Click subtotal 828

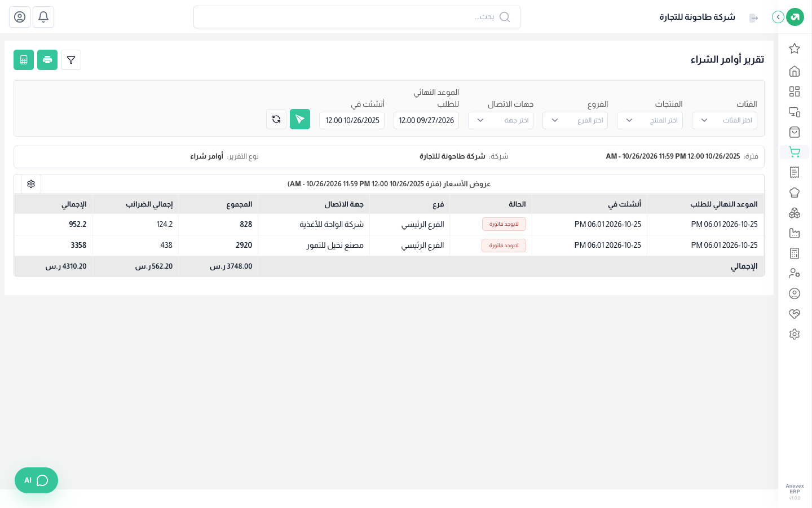point(246,225)
